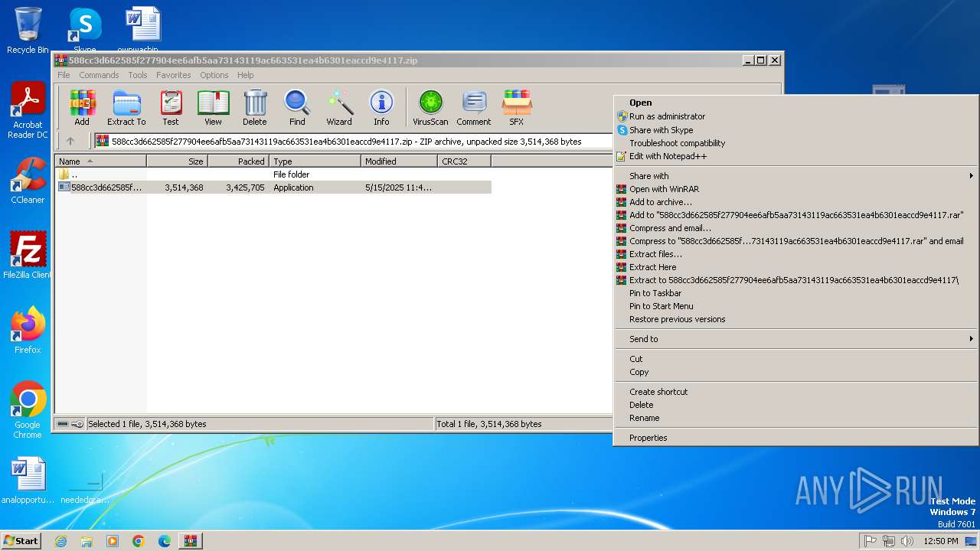
Task: Click the SFX toolbar icon
Action: pyautogui.click(x=517, y=108)
